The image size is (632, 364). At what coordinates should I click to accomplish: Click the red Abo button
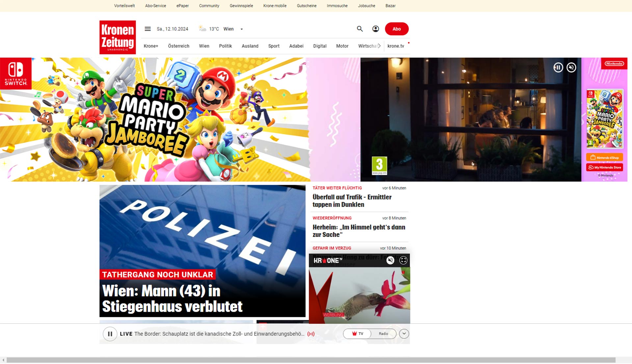coord(397,29)
